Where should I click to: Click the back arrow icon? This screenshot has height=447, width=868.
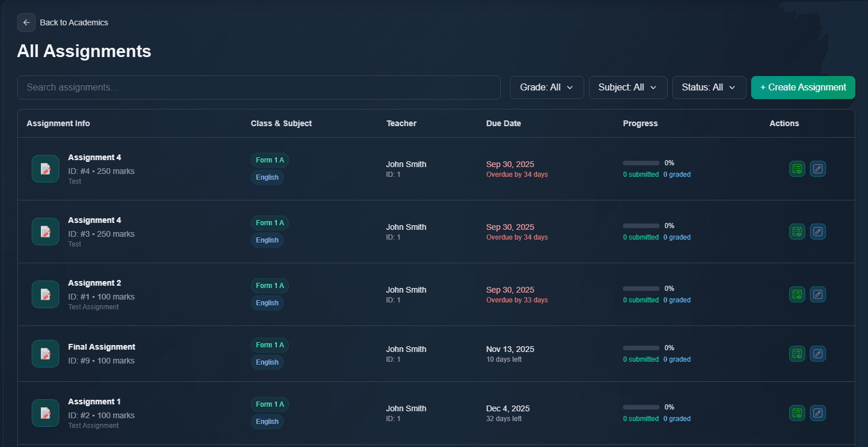click(x=26, y=22)
